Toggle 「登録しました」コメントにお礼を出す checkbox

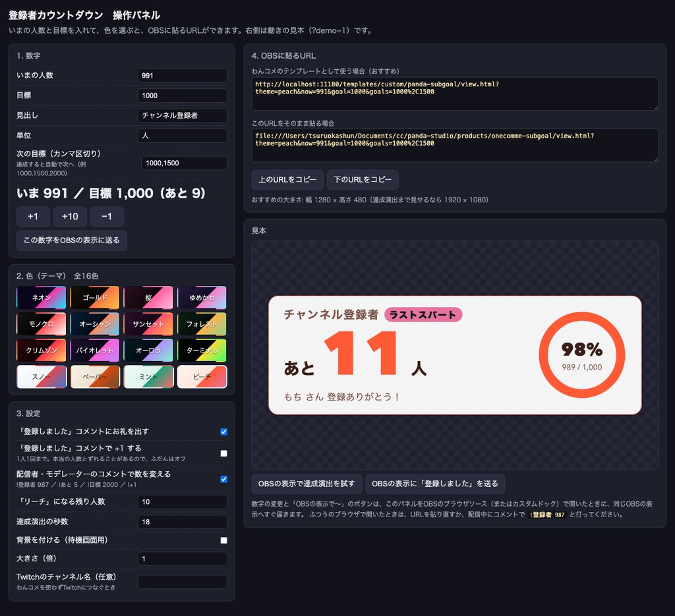pyautogui.click(x=224, y=432)
